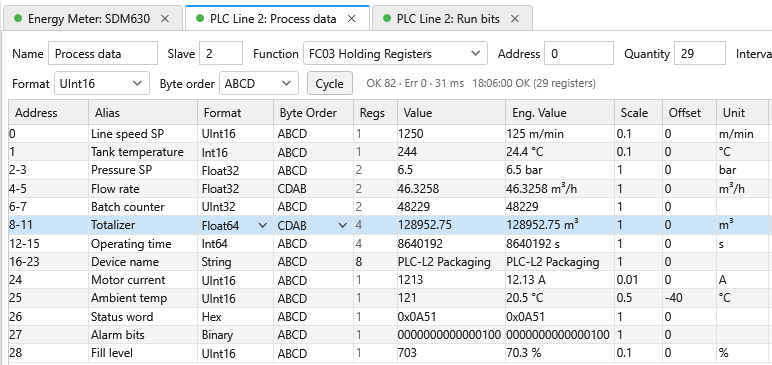
Task: Click the Format column header
Action: [x=236, y=113]
